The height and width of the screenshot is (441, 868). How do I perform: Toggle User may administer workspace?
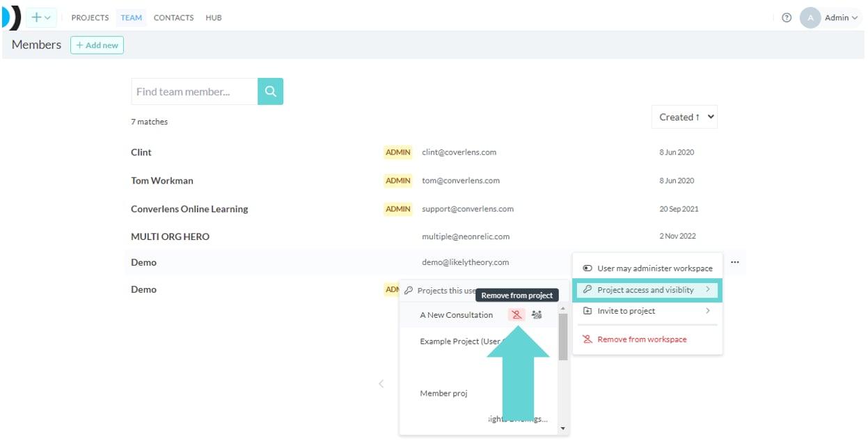point(647,268)
